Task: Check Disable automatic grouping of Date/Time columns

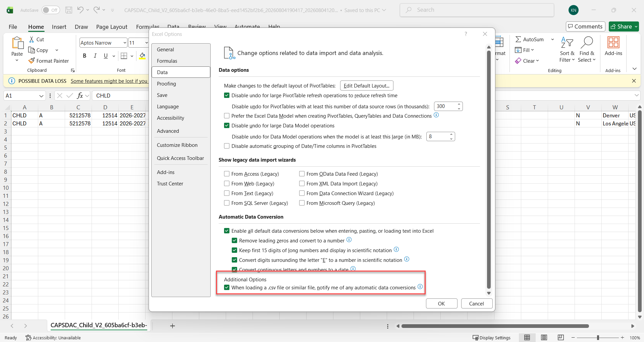Action: 227,146
